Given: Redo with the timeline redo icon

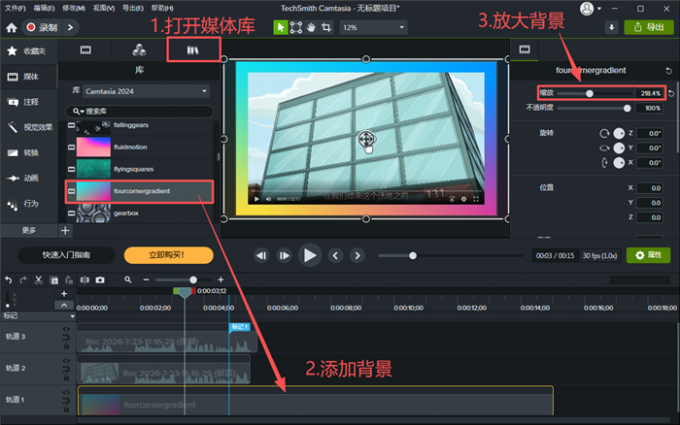Looking at the screenshot, I should (x=23, y=280).
